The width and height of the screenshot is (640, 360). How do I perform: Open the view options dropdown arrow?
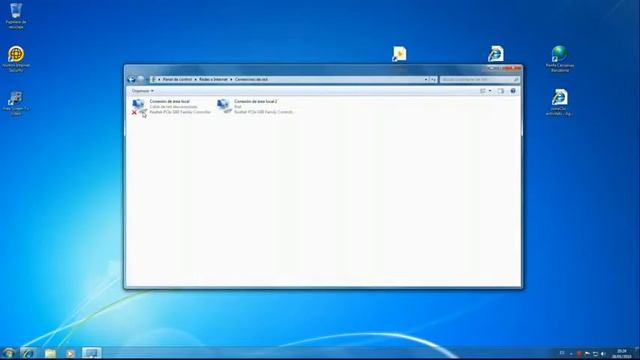(x=490, y=91)
